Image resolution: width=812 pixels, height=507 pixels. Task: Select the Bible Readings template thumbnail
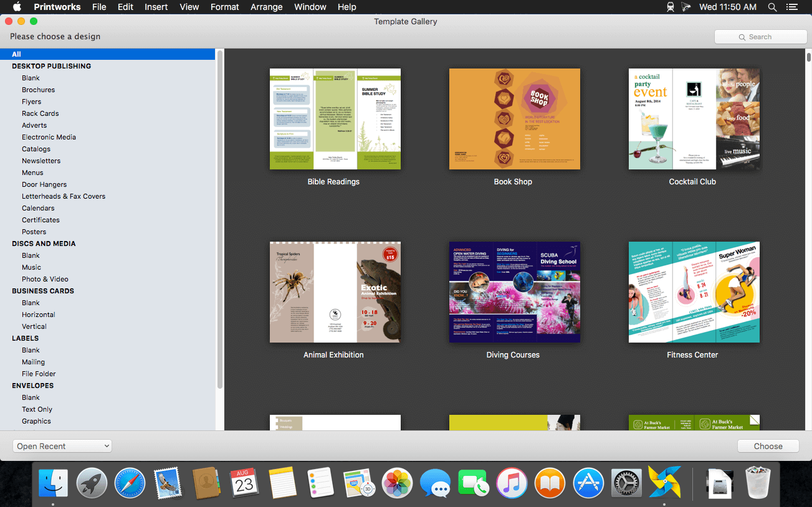335,119
